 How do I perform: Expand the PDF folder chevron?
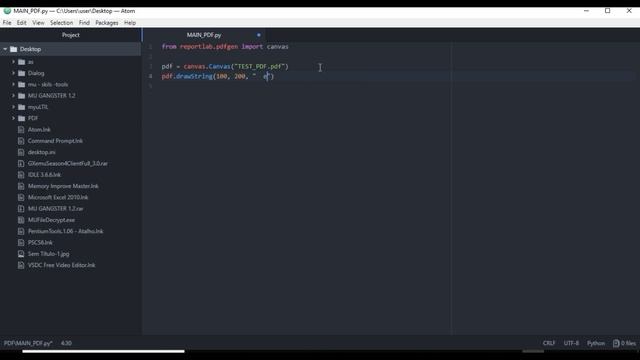coord(13,118)
